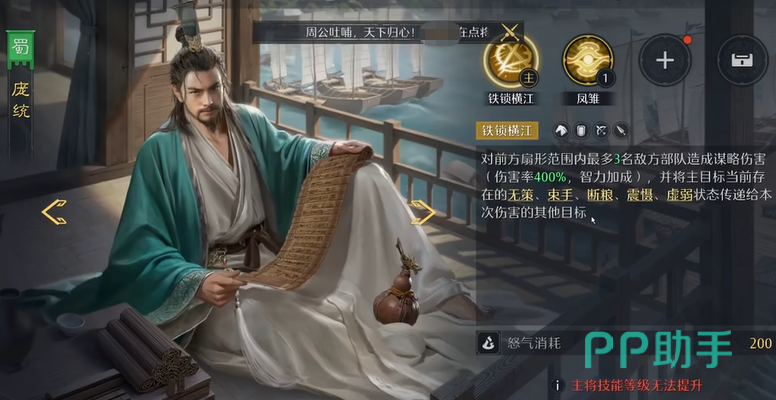Open the save preset slot icon
Screen dimensions: 776x400
pyautogui.click(x=742, y=60)
